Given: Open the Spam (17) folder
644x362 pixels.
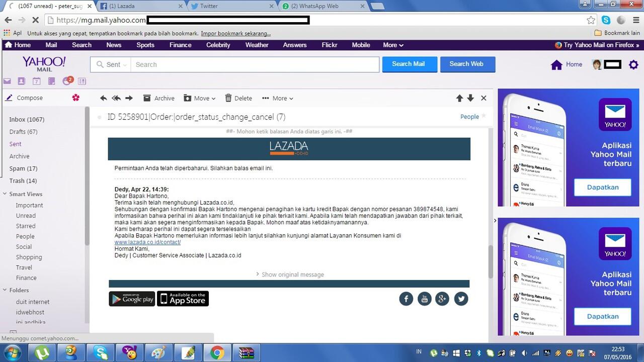Looking at the screenshot, I should (23, 168).
